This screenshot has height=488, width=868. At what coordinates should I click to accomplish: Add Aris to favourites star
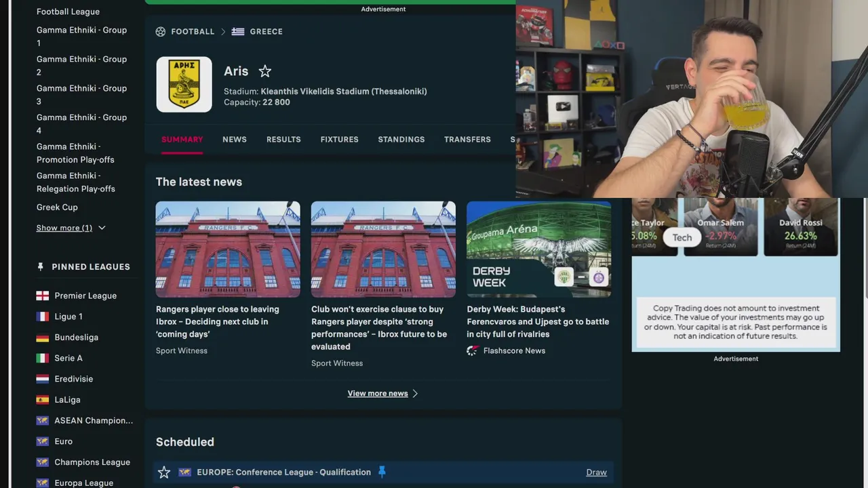tap(265, 71)
